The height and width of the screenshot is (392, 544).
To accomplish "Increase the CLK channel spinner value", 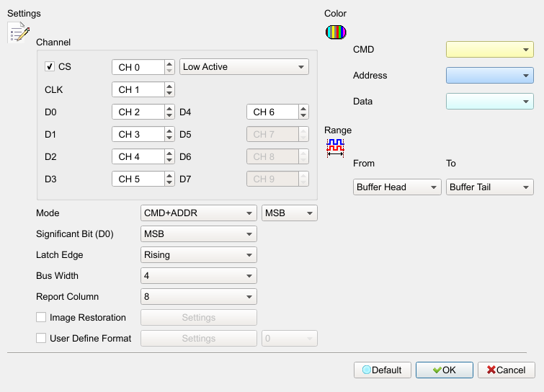I will click(169, 86).
